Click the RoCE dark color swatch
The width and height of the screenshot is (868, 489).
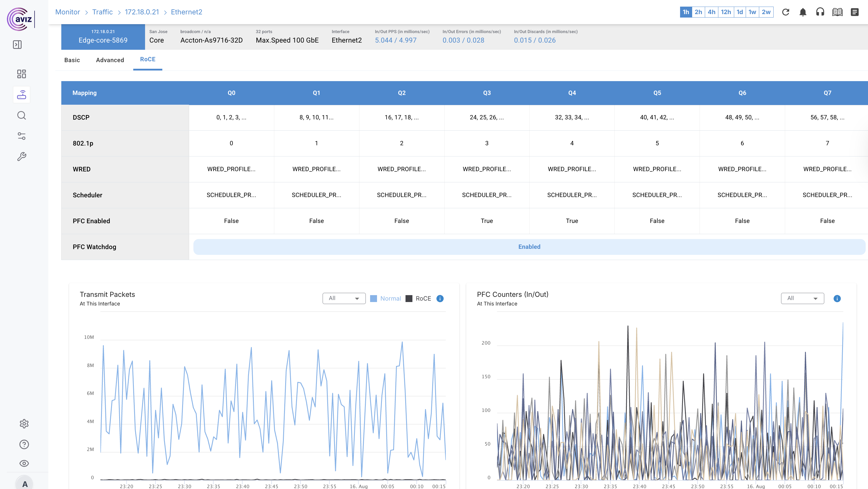pos(409,298)
